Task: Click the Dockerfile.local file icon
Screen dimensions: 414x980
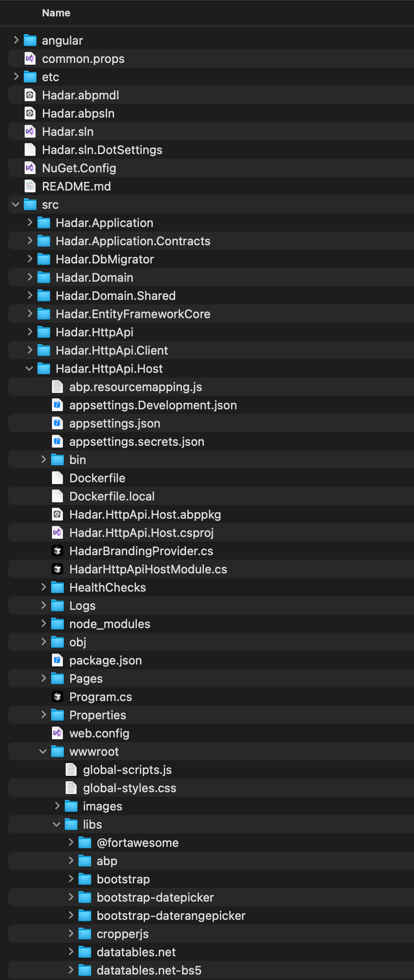Action: coord(57,496)
